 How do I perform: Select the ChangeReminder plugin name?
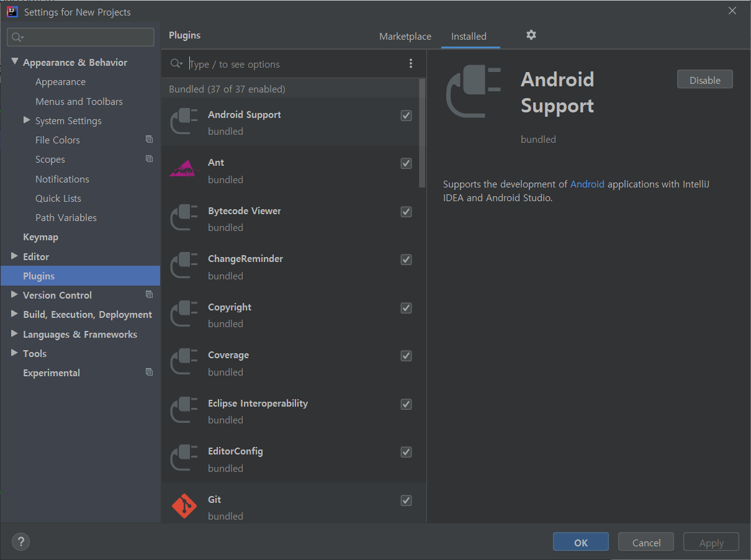tap(245, 258)
